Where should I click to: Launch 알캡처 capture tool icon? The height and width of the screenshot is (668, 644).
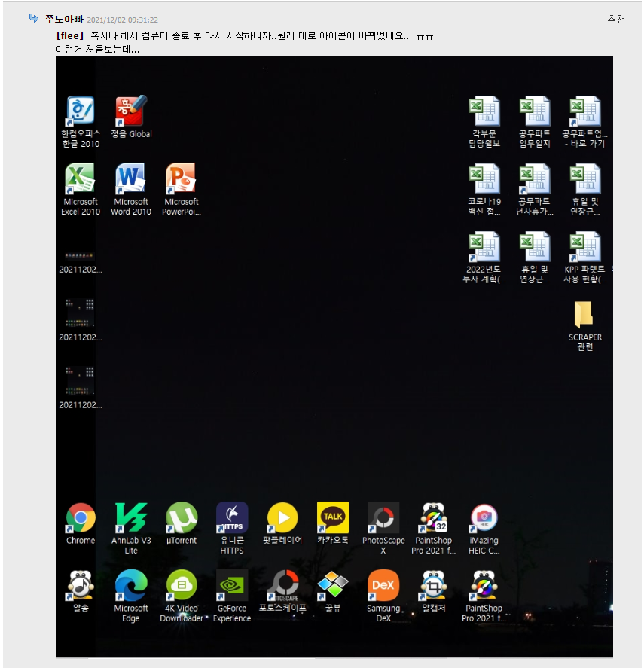(x=433, y=591)
